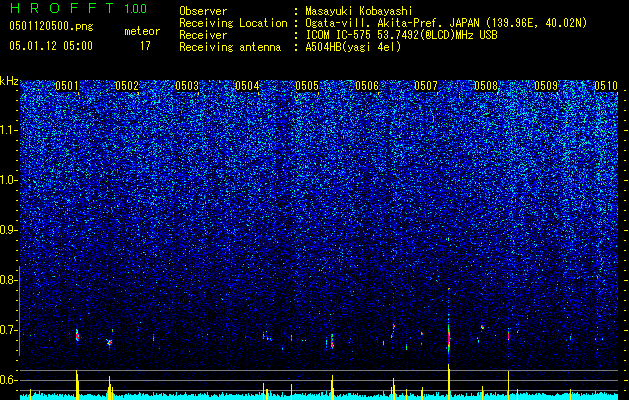Click the Observer label
Screen dimensions: 629x400
click(203, 11)
